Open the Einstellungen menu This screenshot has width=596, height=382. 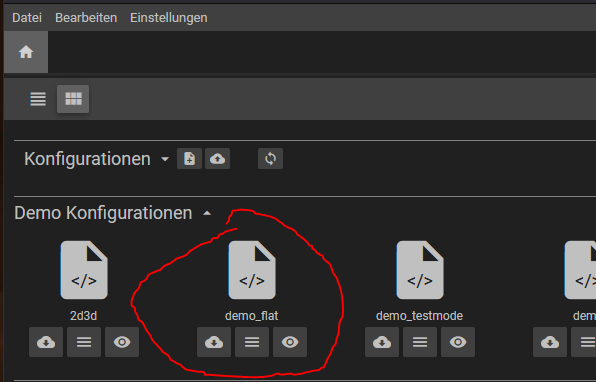click(169, 18)
